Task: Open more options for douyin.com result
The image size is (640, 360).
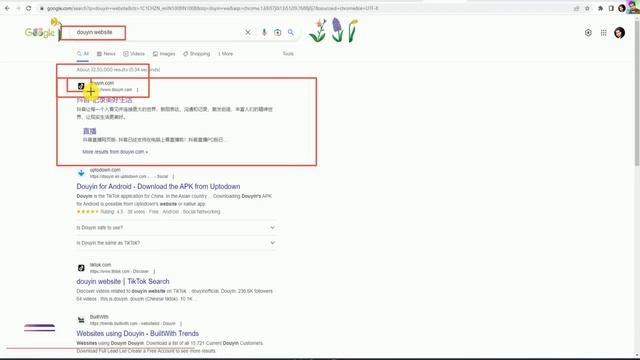Action: [138, 90]
